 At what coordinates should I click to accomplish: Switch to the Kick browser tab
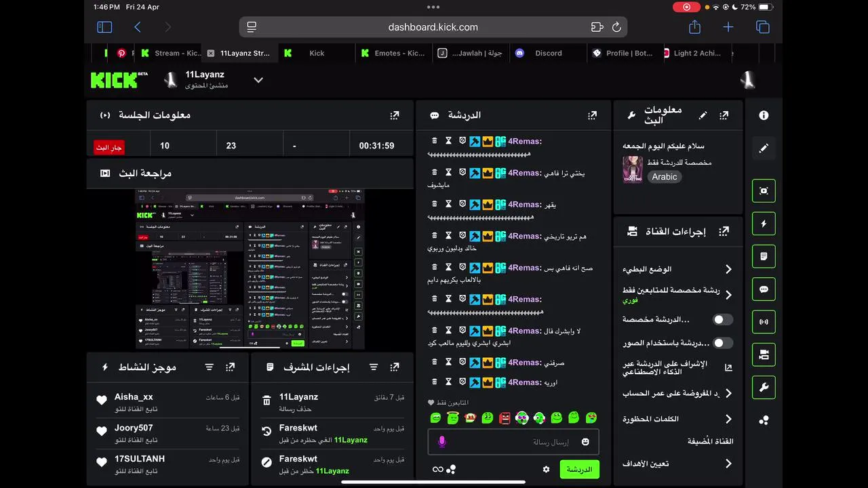317,53
